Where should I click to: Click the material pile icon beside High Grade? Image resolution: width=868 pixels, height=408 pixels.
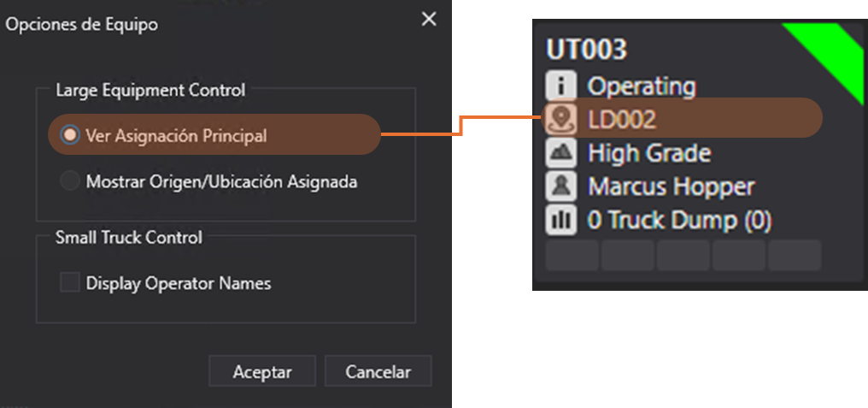560,153
